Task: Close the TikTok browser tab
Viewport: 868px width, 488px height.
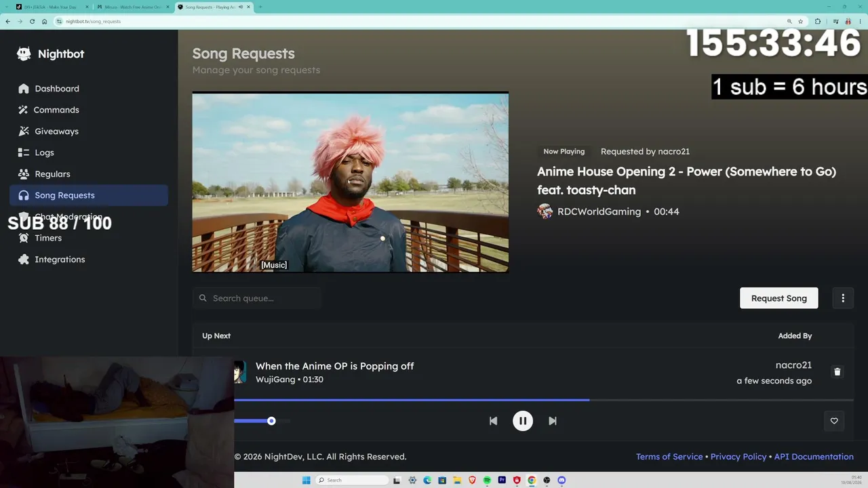Action: pyautogui.click(x=87, y=7)
